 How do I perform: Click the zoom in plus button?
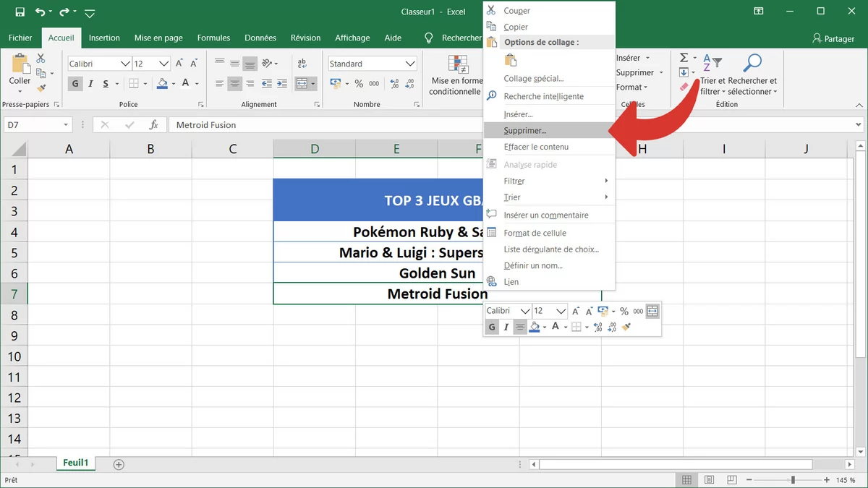click(x=827, y=480)
